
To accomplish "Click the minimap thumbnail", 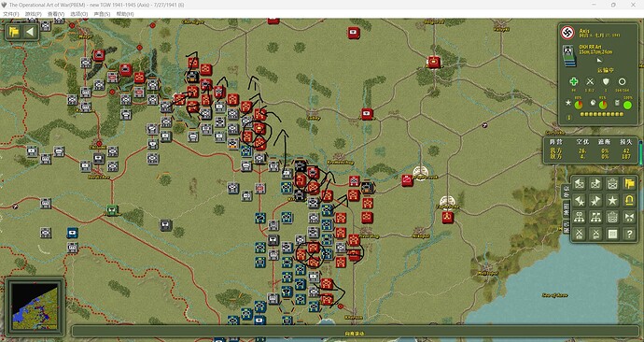I will [x=35, y=306].
